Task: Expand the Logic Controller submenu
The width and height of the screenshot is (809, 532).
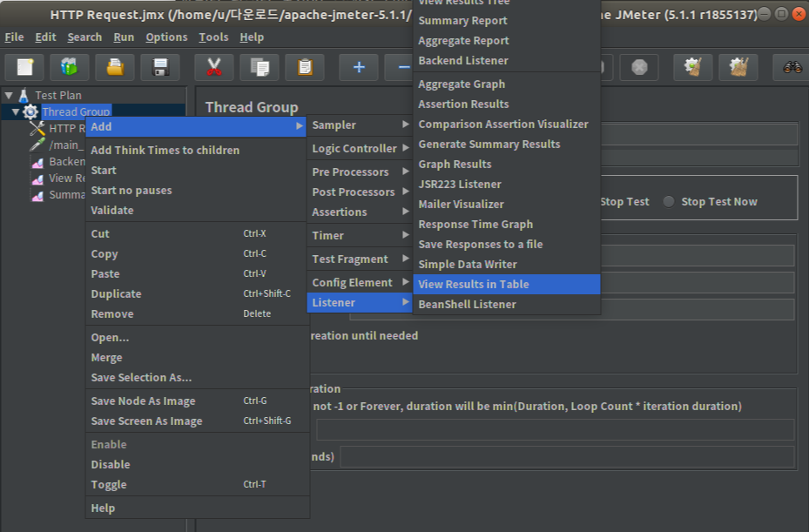Action: click(x=360, y=148)
